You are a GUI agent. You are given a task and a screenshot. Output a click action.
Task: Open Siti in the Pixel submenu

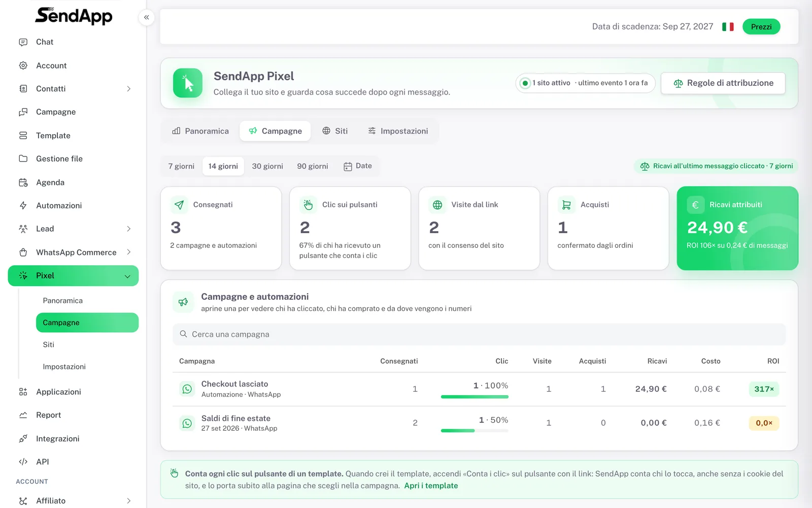pyautogui.click(x=49, y=344)
